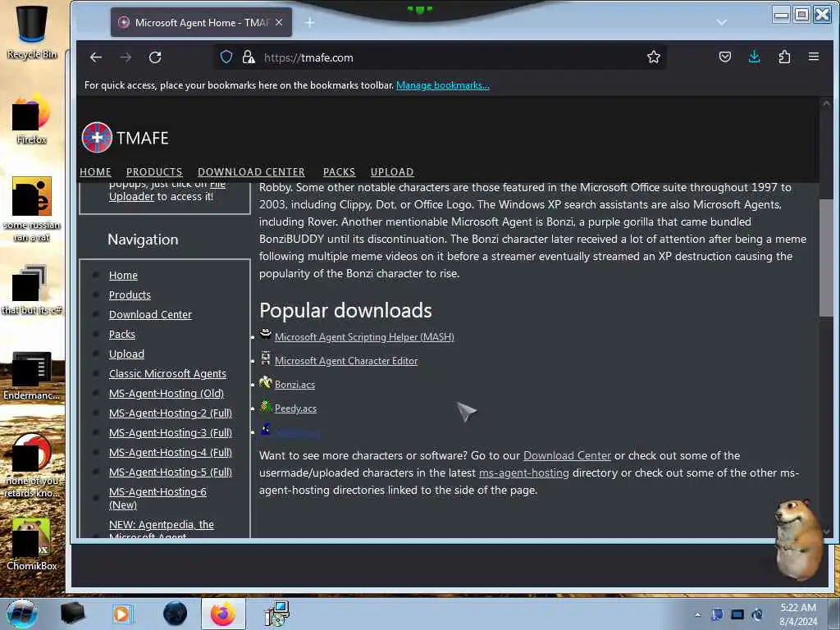View site security padlock info
The image size is (840, 630).
tap(248, 57)
